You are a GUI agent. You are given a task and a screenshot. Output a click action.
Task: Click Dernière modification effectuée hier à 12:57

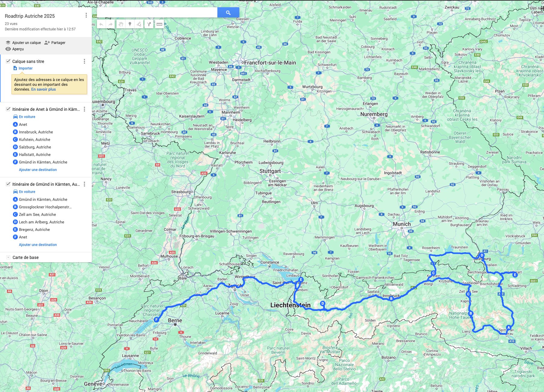(40, 29)
